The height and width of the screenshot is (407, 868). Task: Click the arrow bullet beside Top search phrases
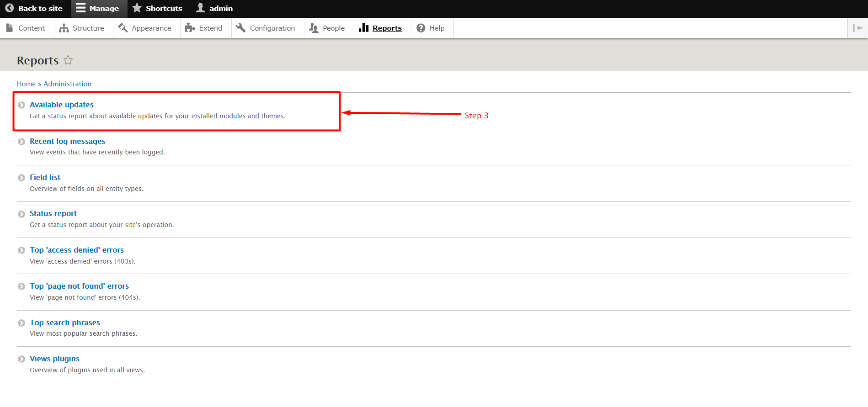pyautogui.click(x=21, y=323)
